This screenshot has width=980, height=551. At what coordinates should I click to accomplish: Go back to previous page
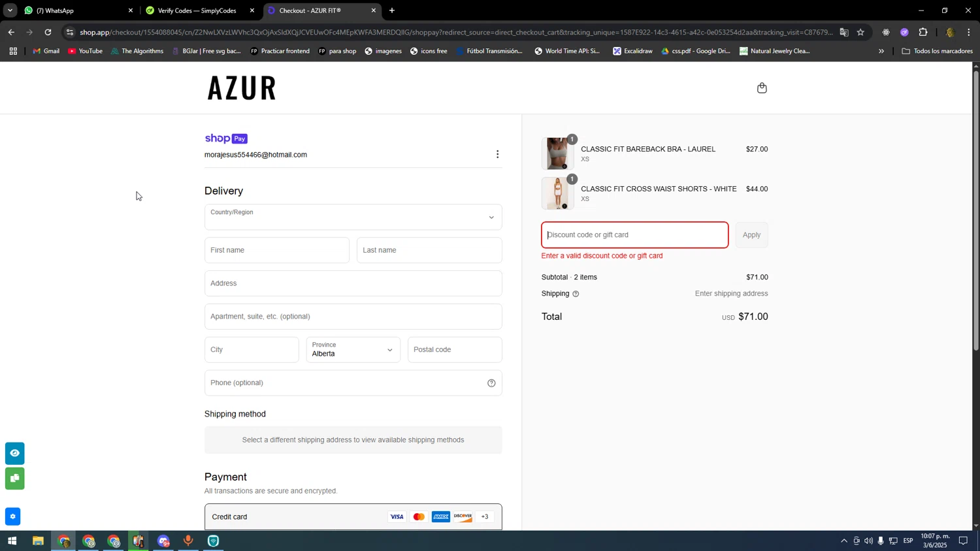(x=11, y=32)
